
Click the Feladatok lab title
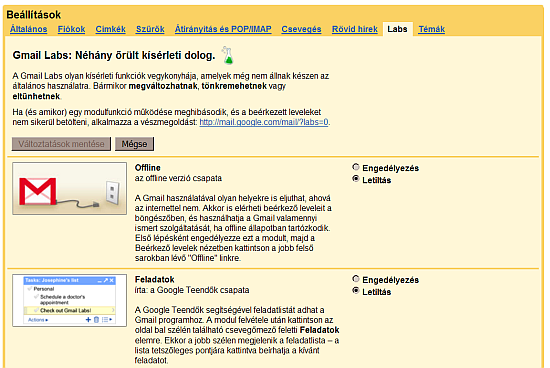pos(155,280)
